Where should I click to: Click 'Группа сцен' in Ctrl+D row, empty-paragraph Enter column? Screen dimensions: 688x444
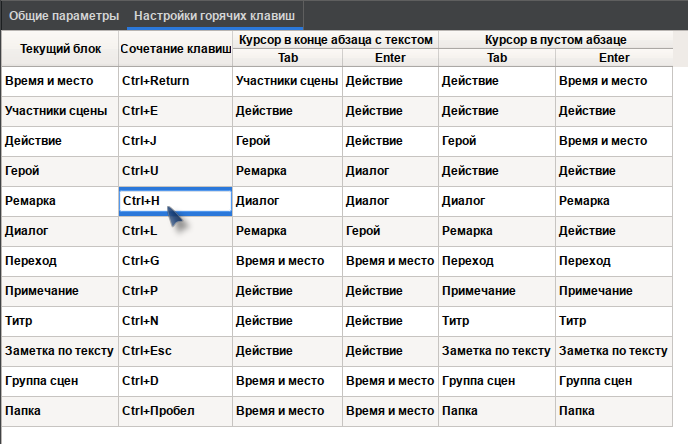[614, 381]
